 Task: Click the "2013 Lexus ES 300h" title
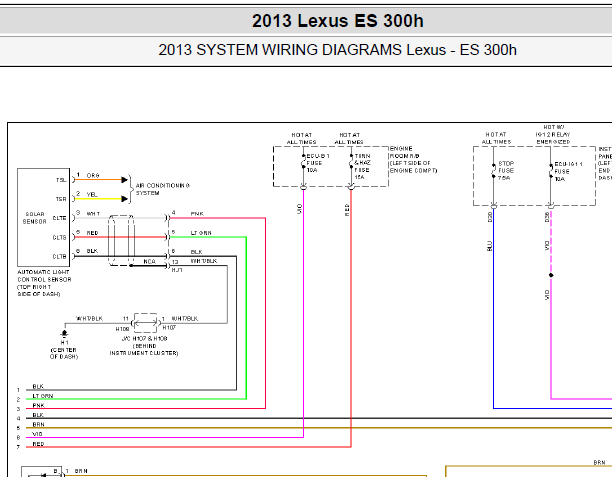(338, 21)
